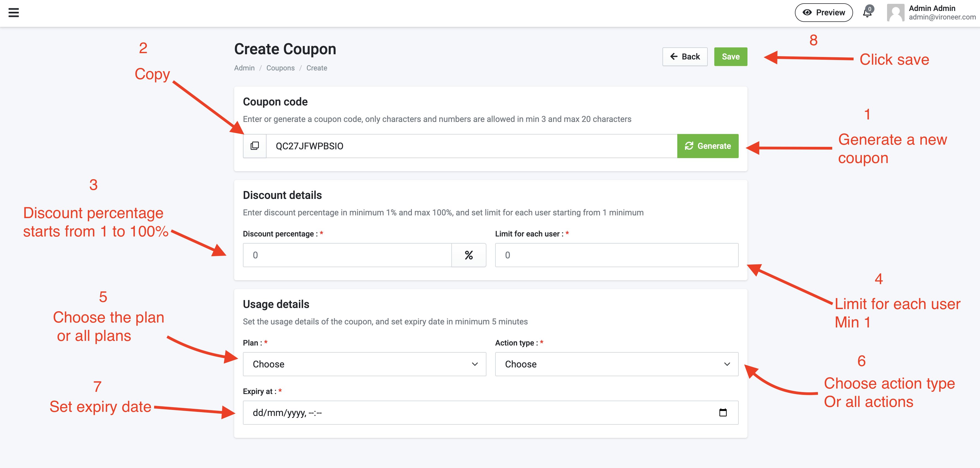This screenshot has height=468, width=980.
Task: Focus the coupon code text field
Action: click(471, 146)
